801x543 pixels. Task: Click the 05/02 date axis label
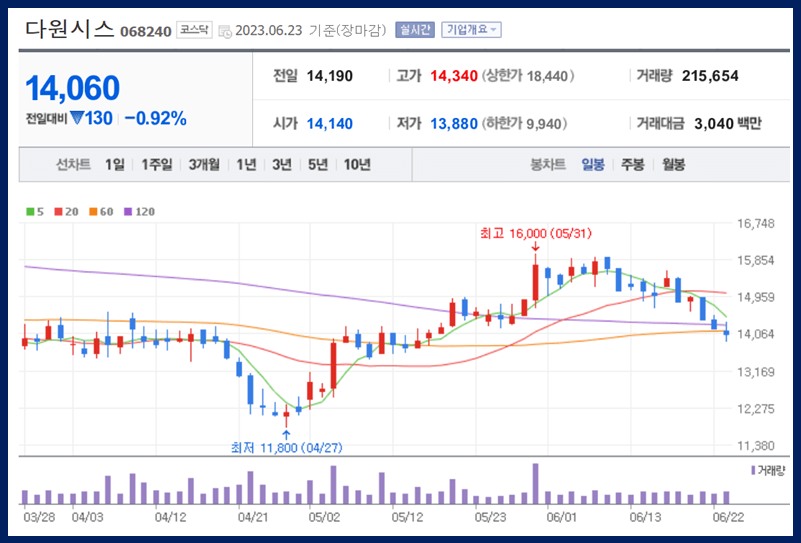[324, 517]
